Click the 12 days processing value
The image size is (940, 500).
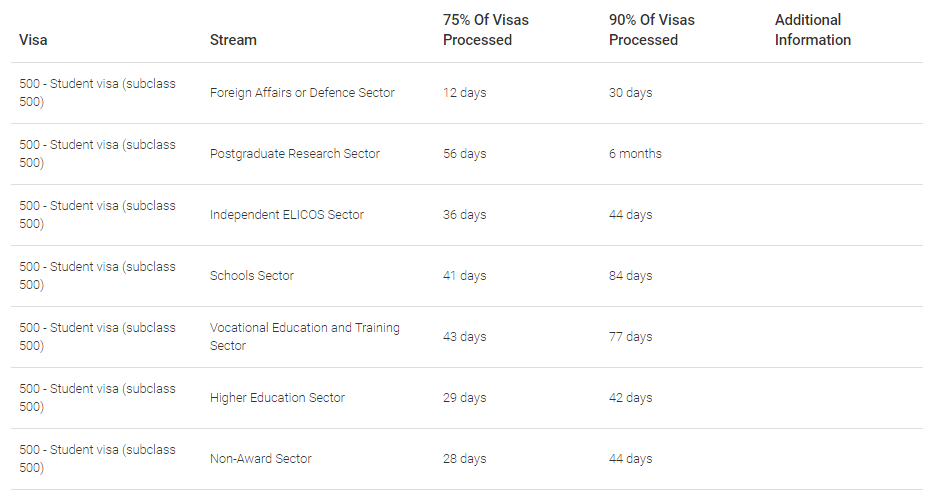[x=464, y=93]
